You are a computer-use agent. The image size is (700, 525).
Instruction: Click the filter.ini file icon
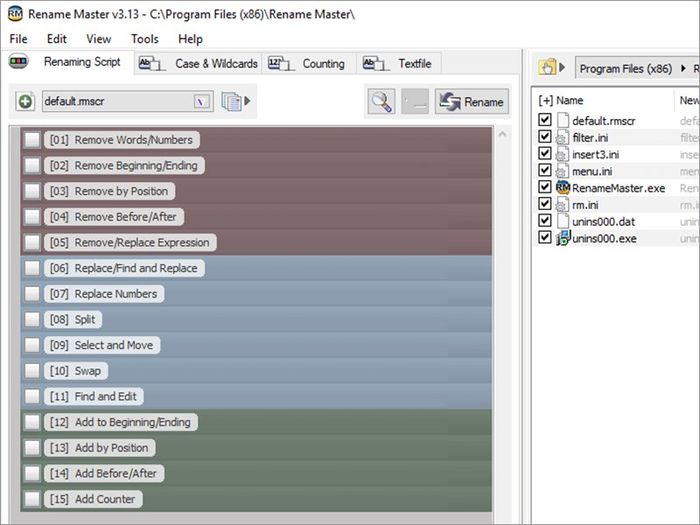click(562, 138)
